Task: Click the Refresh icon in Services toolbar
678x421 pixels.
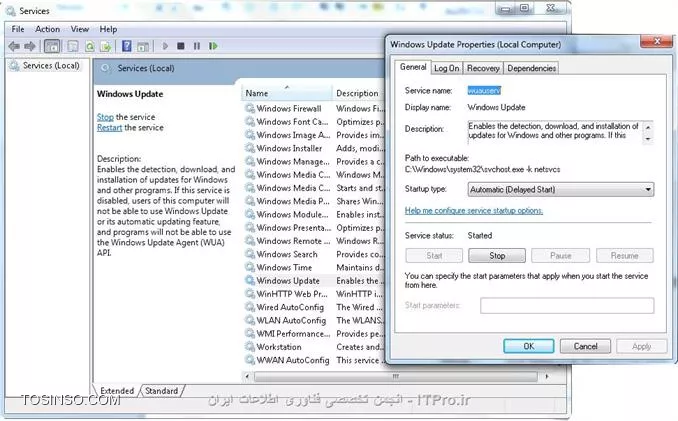Action: (90, 46)
